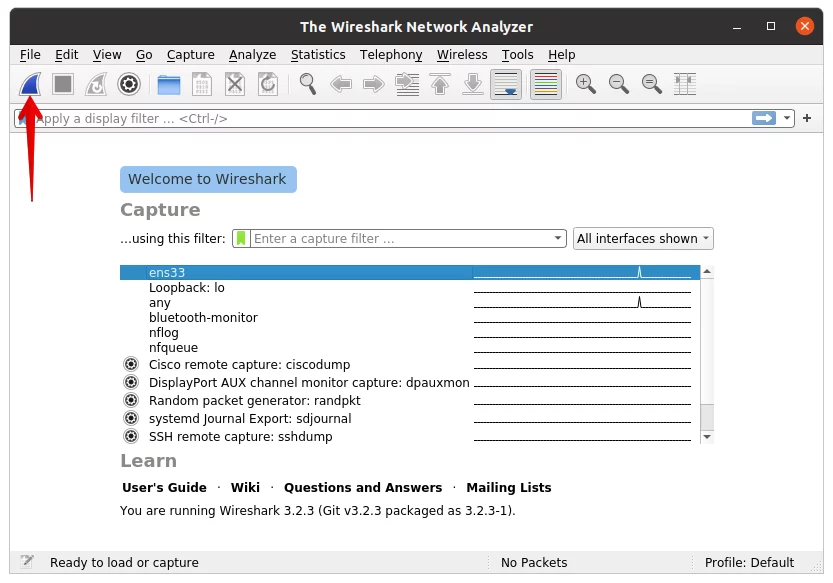Toggle auto-scroll during live capture
The image size is (833, 583).
click(x=506, y=84)
